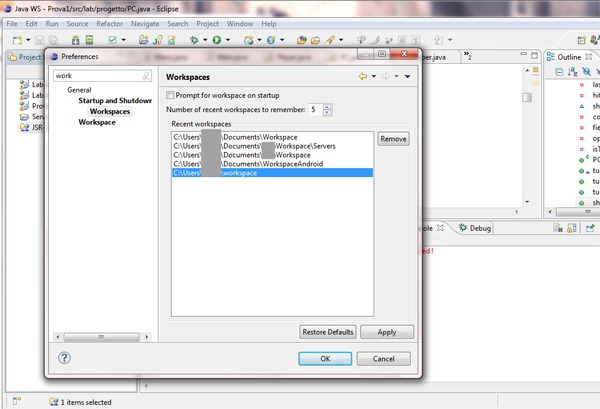Click the Open Type toolbar icon

302,40
